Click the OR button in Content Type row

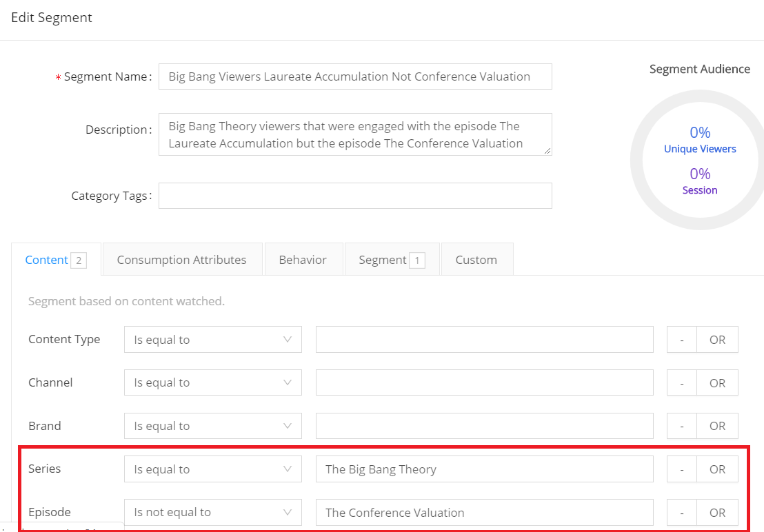[x=717, y=340]
